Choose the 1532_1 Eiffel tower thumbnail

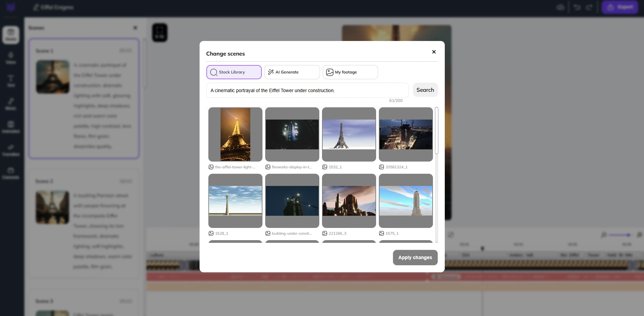[x=349, y=134]
